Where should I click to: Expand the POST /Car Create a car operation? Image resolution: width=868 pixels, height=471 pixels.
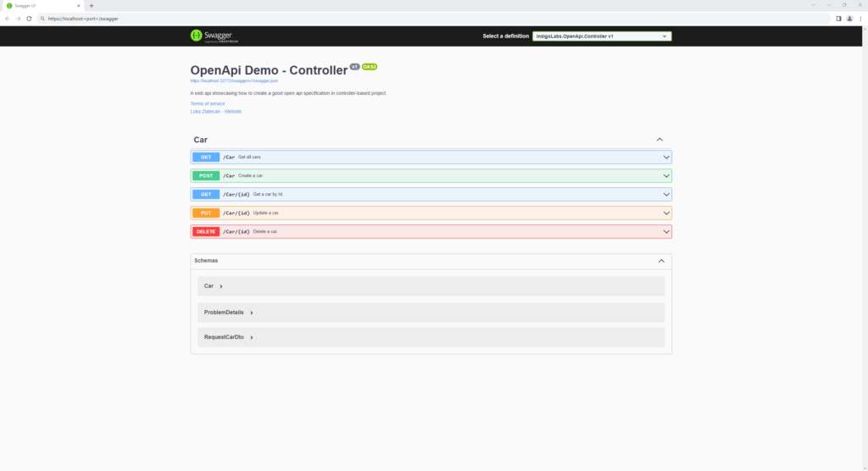pos(431,176)
